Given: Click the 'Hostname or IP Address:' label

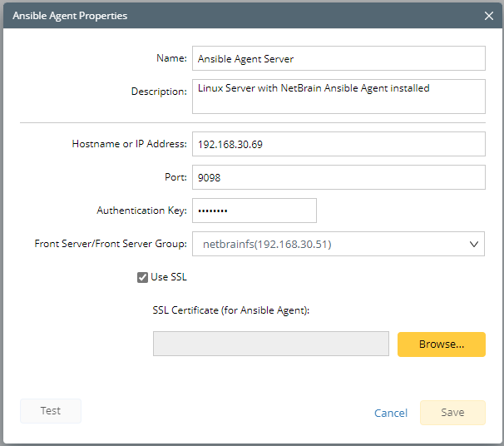Looking at the screenshot, I should tap(129, 144).
